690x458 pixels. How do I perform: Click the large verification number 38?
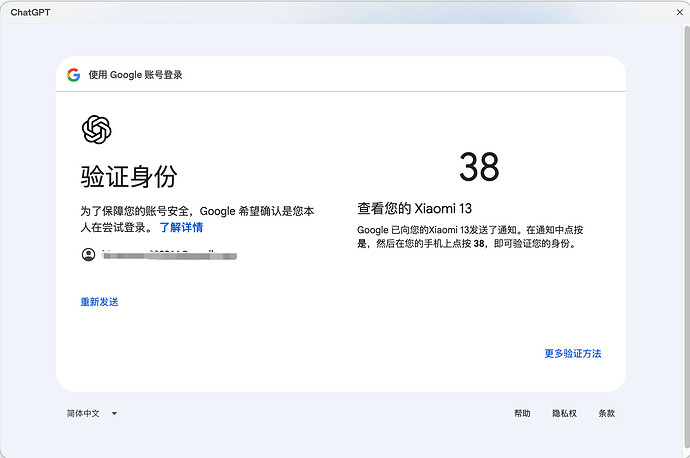(x=479, y=167)
